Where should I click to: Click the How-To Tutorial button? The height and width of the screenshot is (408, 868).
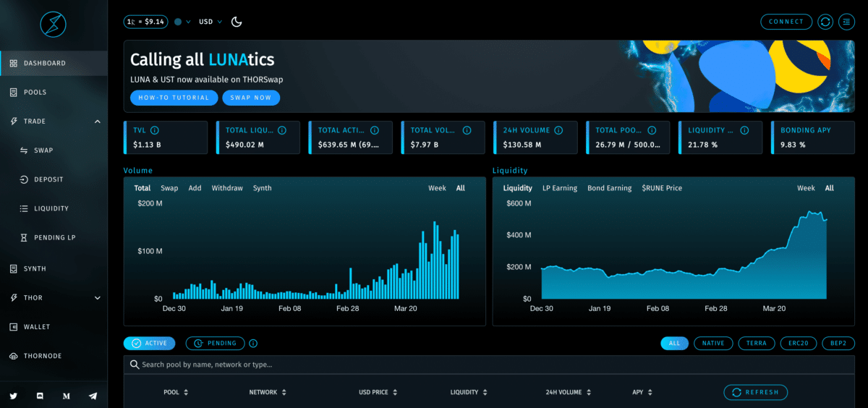click(x=174, y=98)
